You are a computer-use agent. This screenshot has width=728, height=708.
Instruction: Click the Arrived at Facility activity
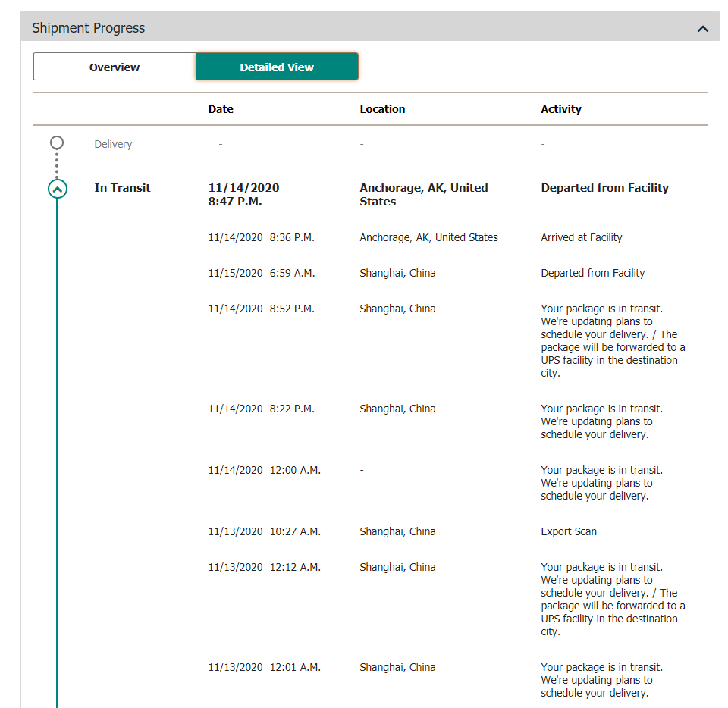582,237
